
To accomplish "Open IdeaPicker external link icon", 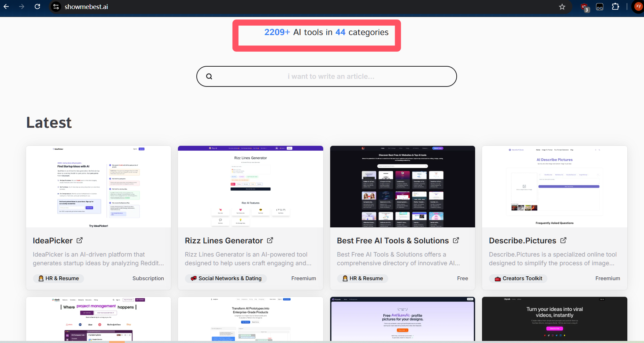I will [x=80, y=240].
